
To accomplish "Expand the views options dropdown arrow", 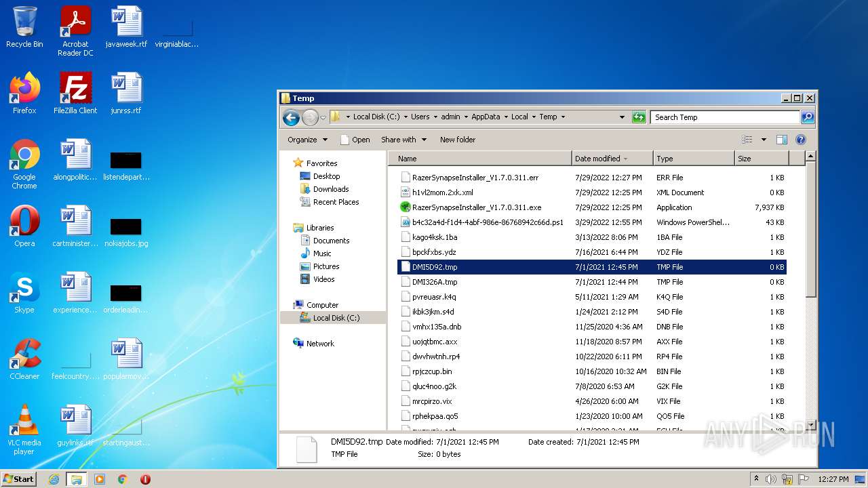I will coord(763,140).
